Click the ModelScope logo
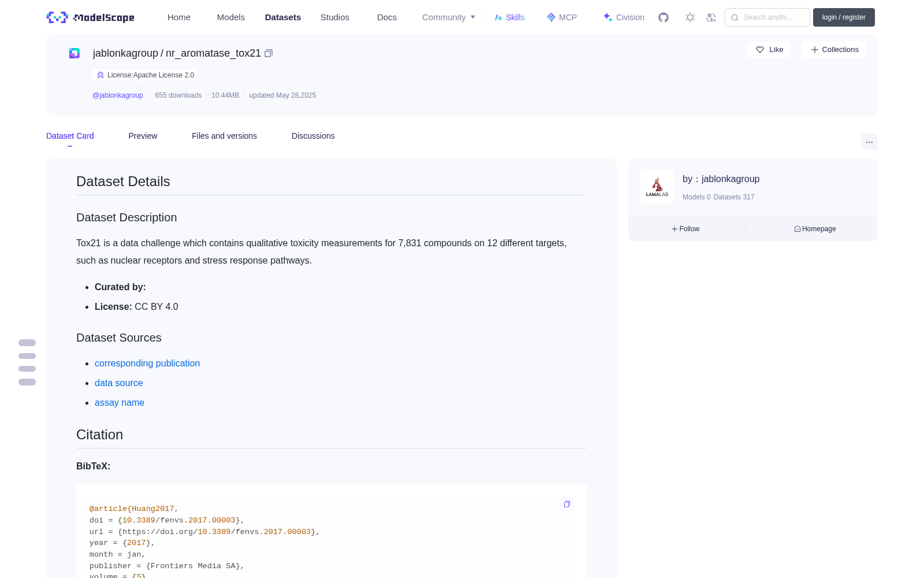Image resolution: width=924 pixels, height=578 pixels. point(90,17)
